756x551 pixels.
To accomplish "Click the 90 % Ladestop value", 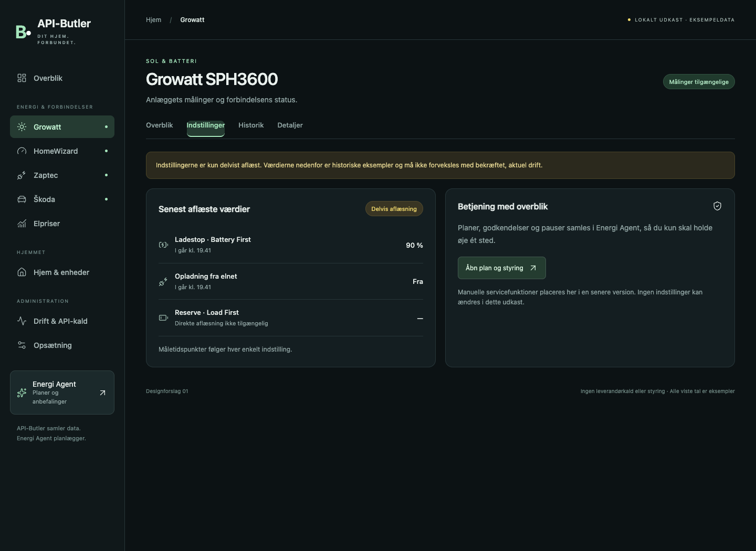I will coord(414,246).
